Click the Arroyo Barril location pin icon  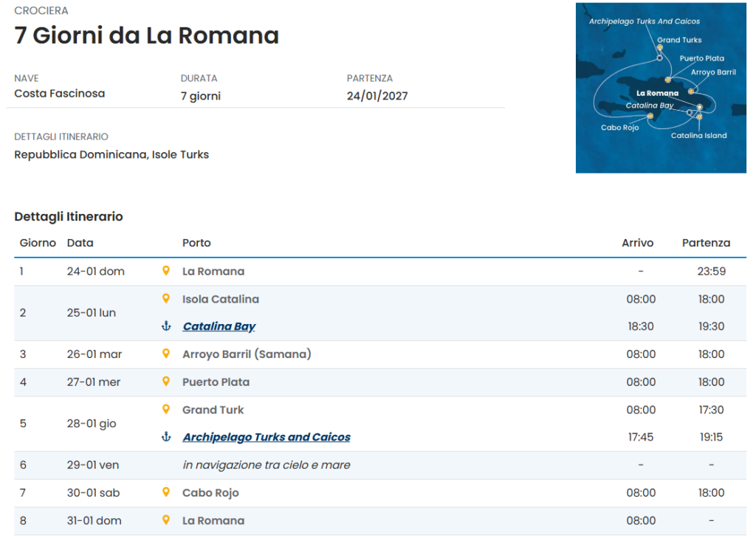pos(166,354)
